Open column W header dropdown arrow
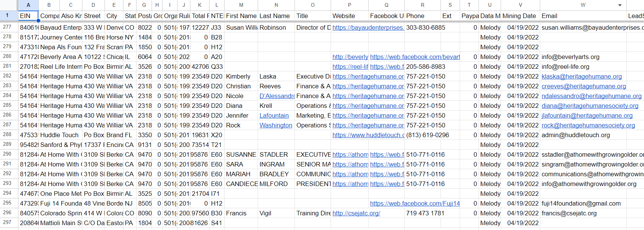This screenshot has height=230, width=644. [620, 5]
